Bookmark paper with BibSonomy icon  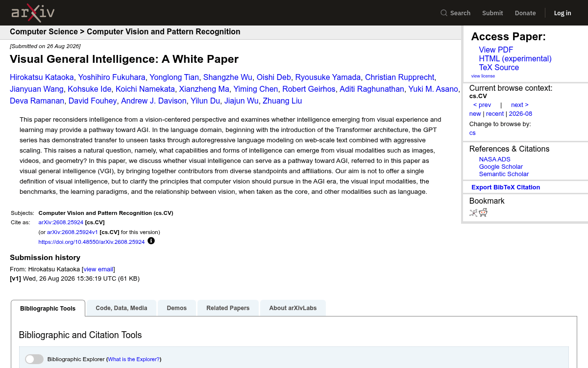pyautogui.click(x=473, y=212)
